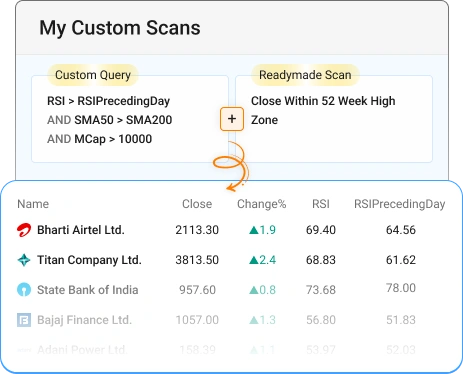Click State Bank change value 0.8
Viewport: 463px width, 374px height.
click(x=262, y=290)
